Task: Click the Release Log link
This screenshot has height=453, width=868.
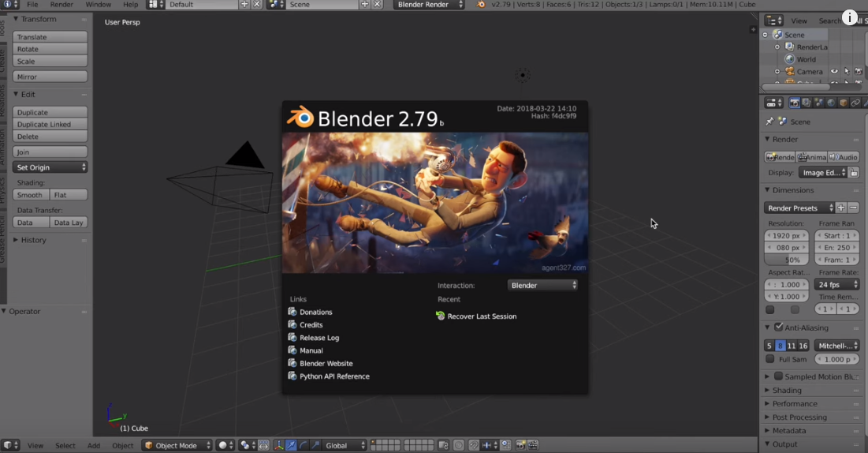Action: click(x=319, y=338)
